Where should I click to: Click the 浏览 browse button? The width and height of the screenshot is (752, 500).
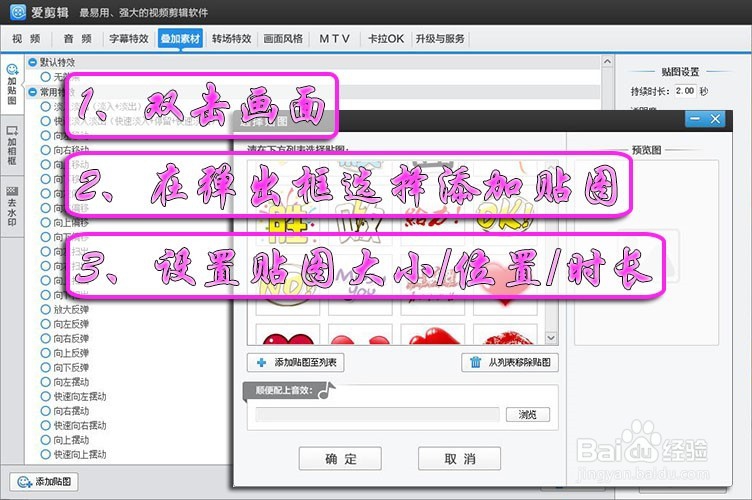[528, 415]
